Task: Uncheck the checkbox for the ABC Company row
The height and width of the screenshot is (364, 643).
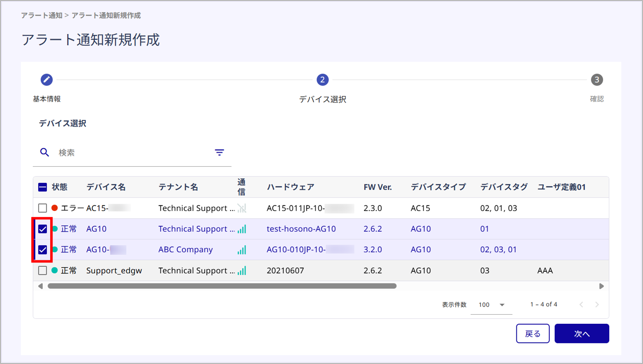Action: 42,250
